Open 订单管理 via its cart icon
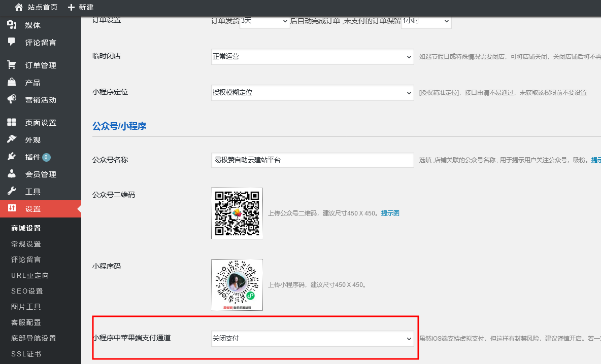The image size is (601, 364). pos(12,65)
